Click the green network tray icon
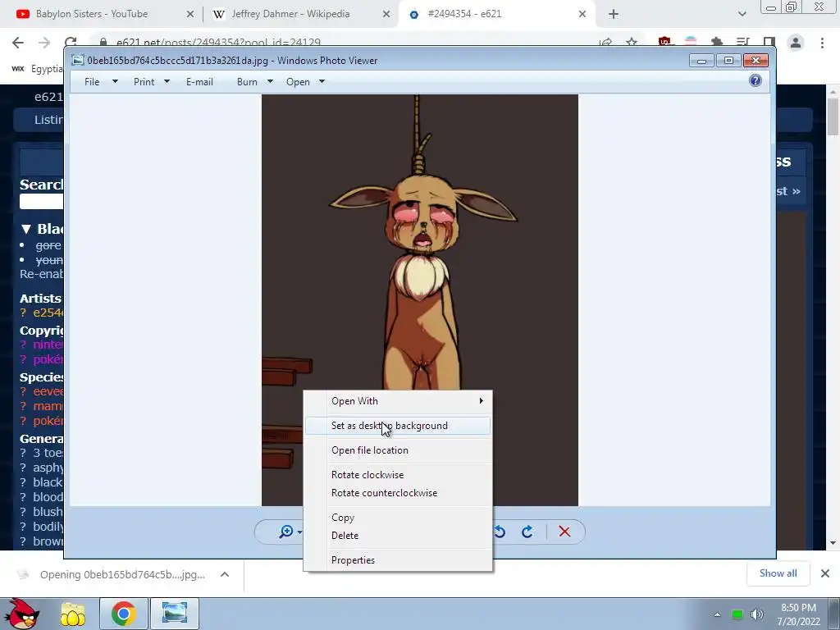The width and height of the screenshot is (840, 630). [x=737, y=615]
